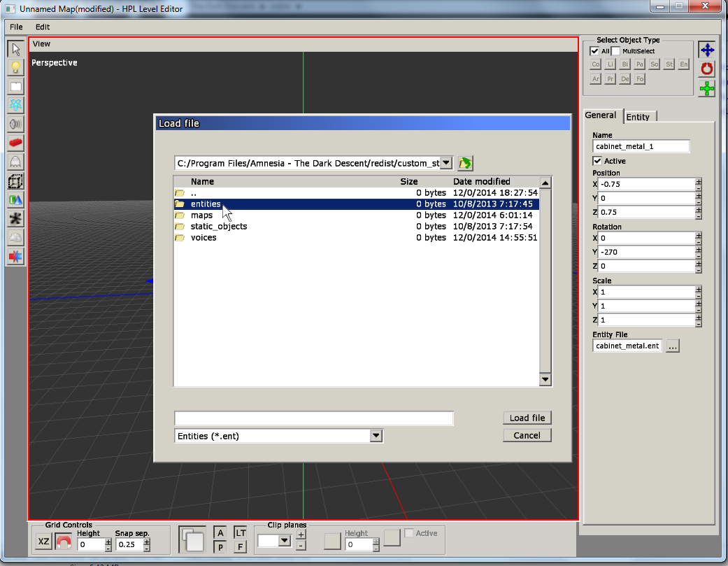Open the Clip planes dropdown
The image size is (728, 566).
[284, 540]
